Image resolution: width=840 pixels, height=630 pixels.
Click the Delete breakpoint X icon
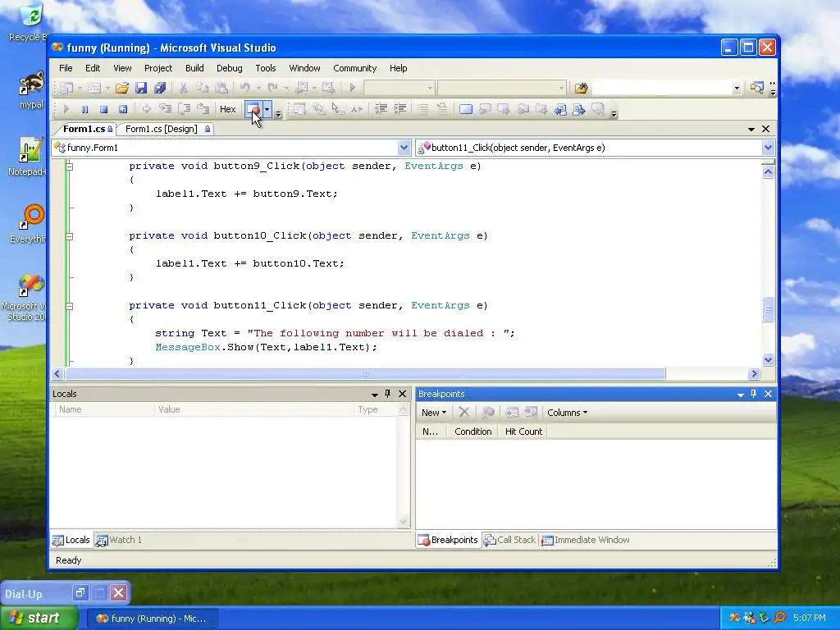[464, 413]
